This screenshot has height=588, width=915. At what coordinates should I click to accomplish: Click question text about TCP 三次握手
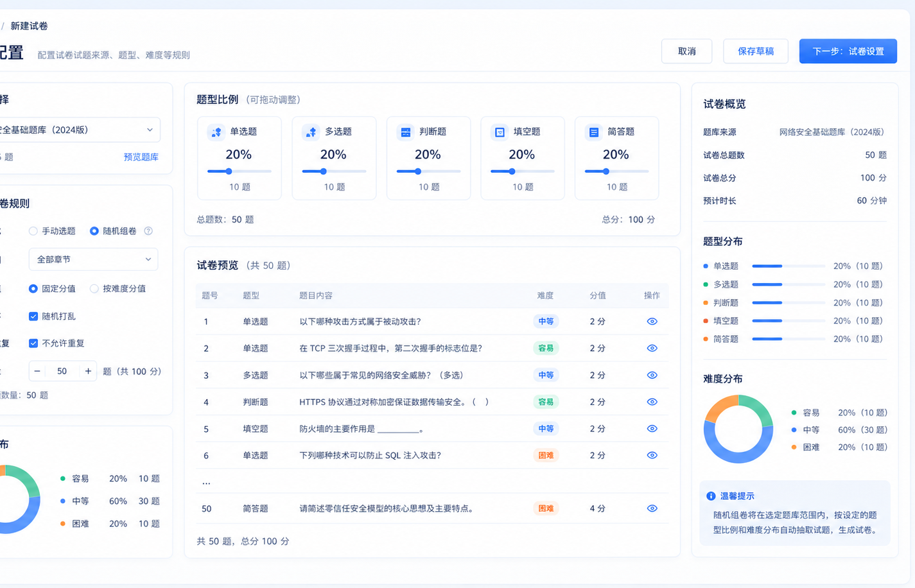click(x=390, y=349)
